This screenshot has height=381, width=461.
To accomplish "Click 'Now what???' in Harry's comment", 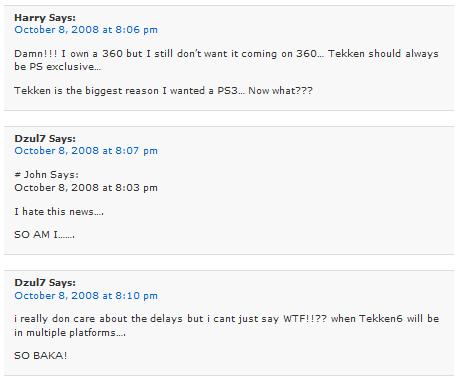I will coord(280,91).
